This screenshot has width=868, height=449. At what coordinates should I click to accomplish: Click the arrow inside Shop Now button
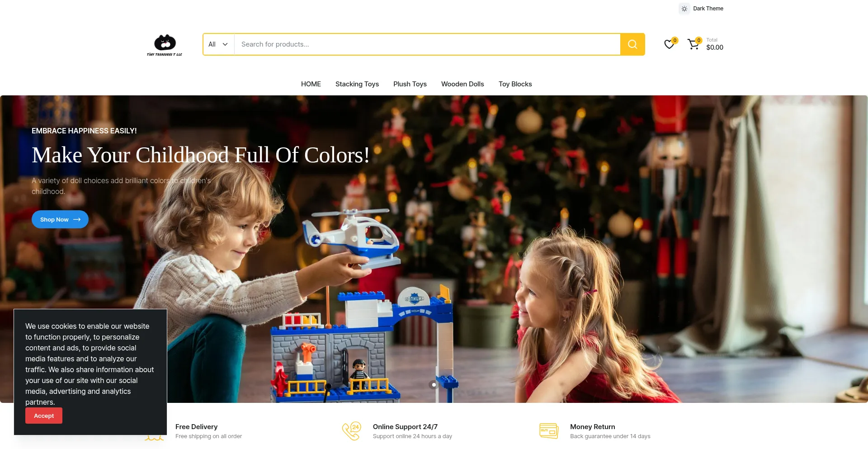pyautogui.click(x=77, y=219)
